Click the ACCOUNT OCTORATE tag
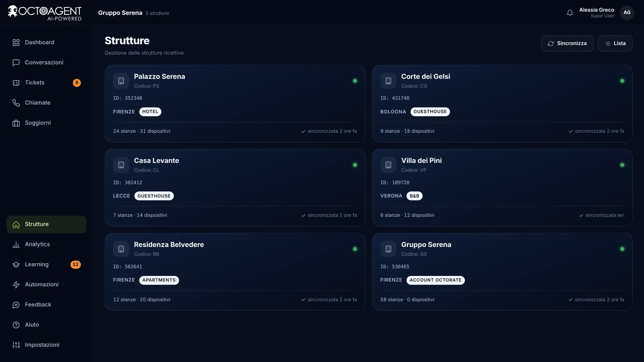 pyautogui.click(x=436, y=280)
